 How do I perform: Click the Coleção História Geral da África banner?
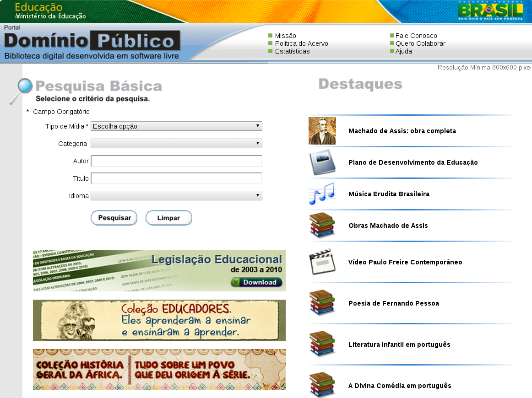coord(159,370)
